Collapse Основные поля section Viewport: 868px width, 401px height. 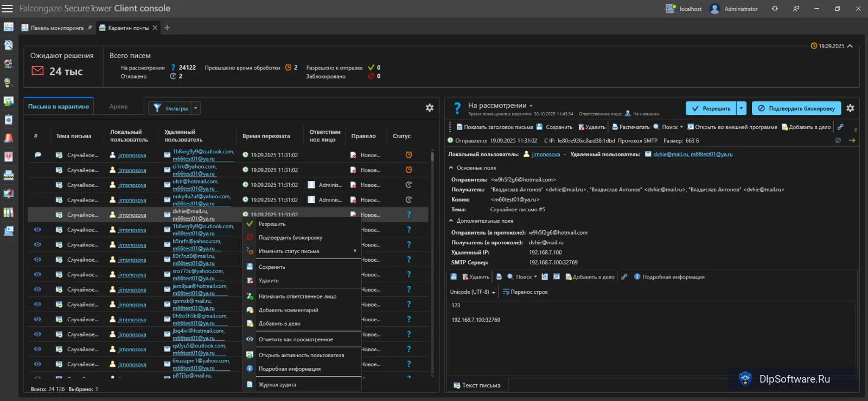pyautogui.click(x=451, y=168)
